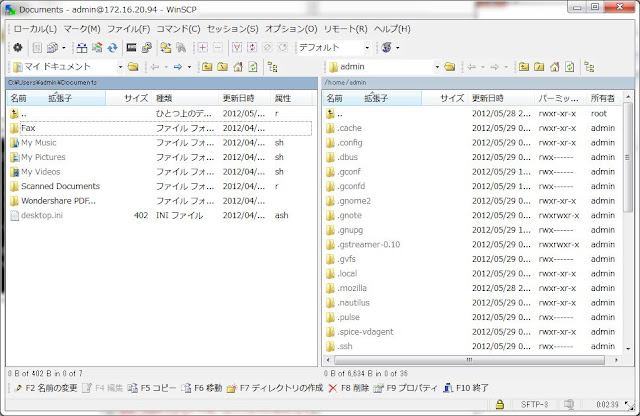Open the マーク(M) menu
Screen dimensions: 640x416
point(82,29)
